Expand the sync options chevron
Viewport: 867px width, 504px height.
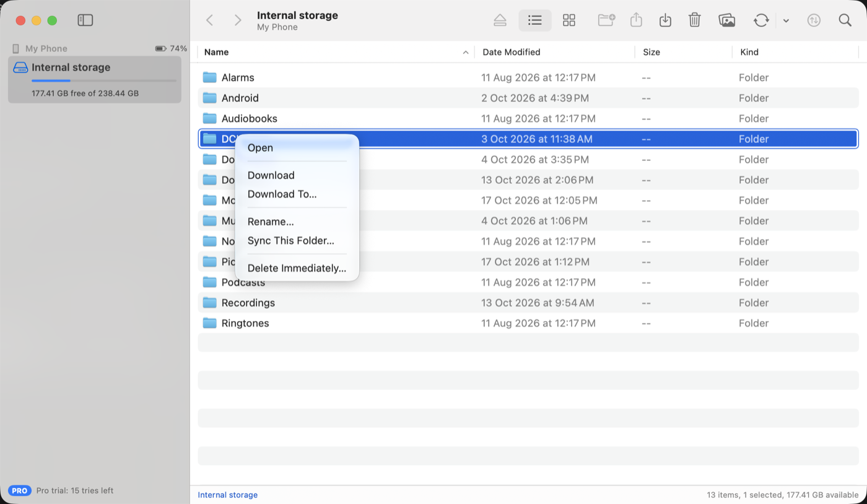point(786,21)
